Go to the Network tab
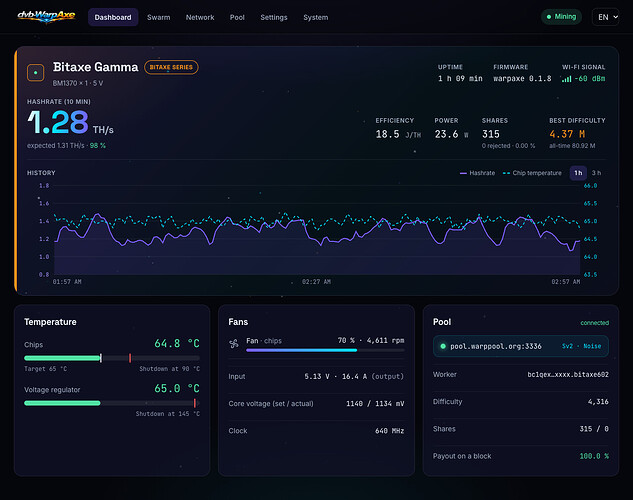Viewport: 633px width, 500px height. click(x=200, y=17)
